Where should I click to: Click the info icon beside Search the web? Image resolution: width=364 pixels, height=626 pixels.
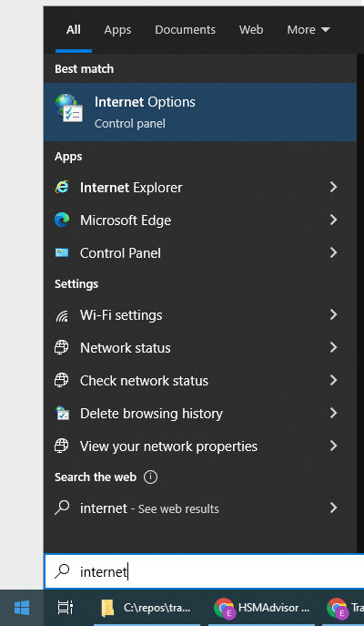pyautogui.click(x=150, y=477)
